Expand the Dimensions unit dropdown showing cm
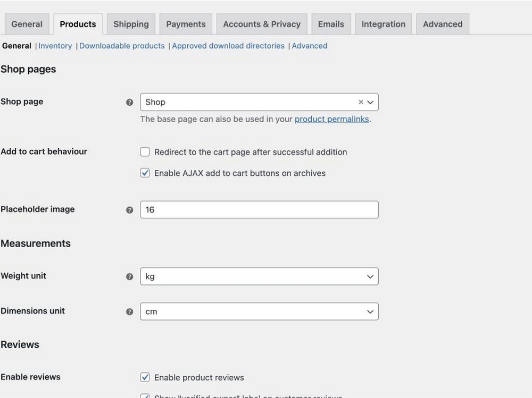Image resolution: width=532 pixels, height=398 pixels. (x=259, y=311)
